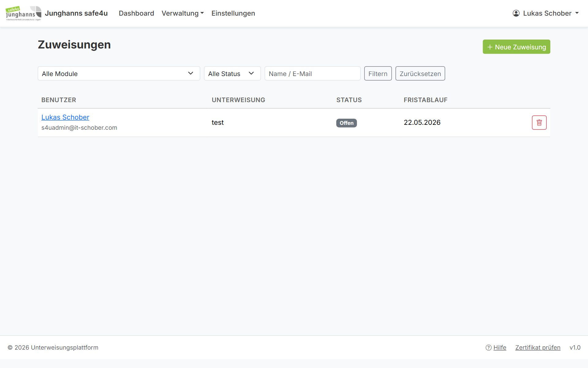Open Einstellungen in navigation bar
588x368 pixels.
point(233,13)
